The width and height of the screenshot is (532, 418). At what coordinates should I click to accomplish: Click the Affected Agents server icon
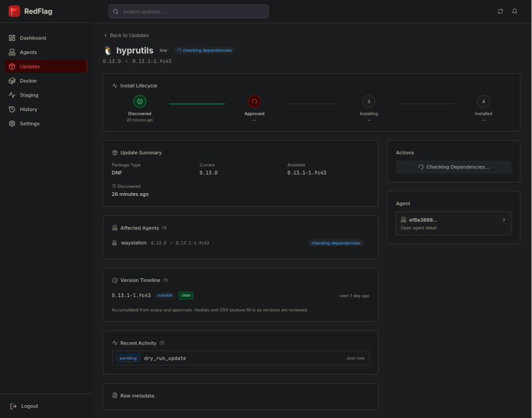point(115,228)
